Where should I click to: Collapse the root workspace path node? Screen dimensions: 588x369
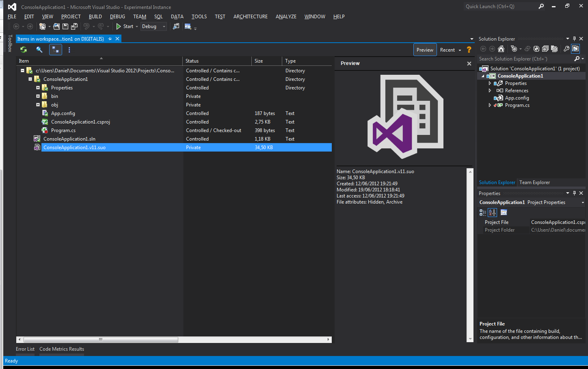[23, 71]
